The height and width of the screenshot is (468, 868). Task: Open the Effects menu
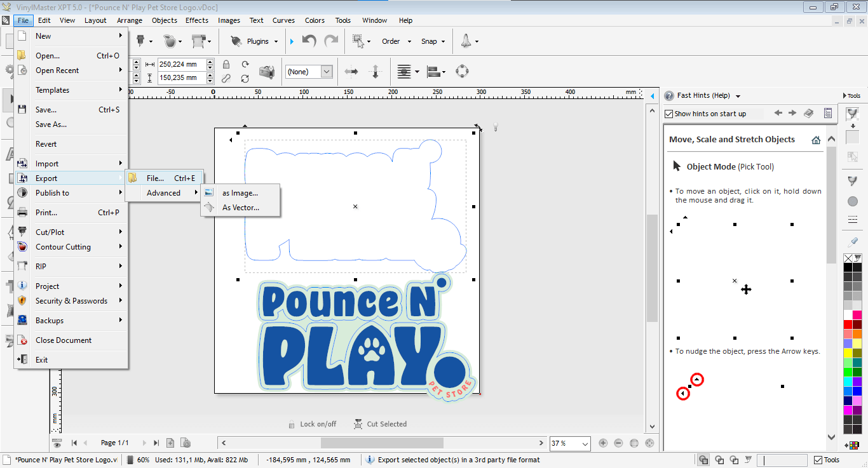[x=197, y=20]
